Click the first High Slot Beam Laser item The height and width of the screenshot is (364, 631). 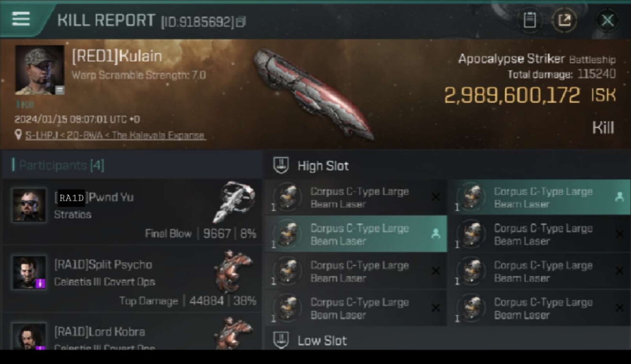[356, 198]
